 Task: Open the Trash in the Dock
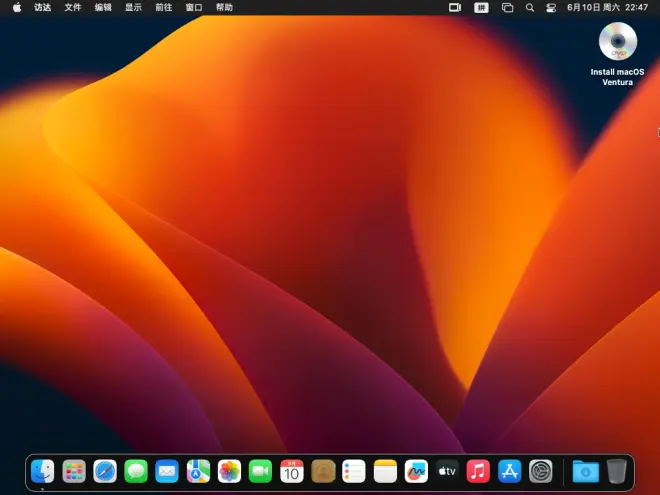(x=617, y=471)
